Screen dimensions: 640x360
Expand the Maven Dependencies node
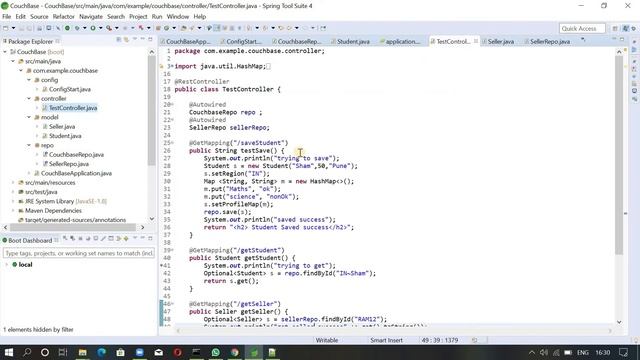coord(13,211)
